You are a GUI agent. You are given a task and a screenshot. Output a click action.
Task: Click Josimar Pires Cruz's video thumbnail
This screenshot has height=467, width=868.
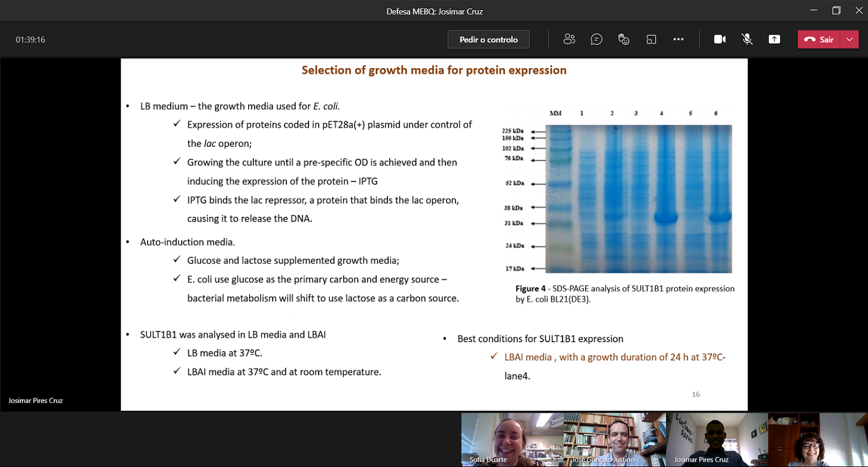point(717,440)
